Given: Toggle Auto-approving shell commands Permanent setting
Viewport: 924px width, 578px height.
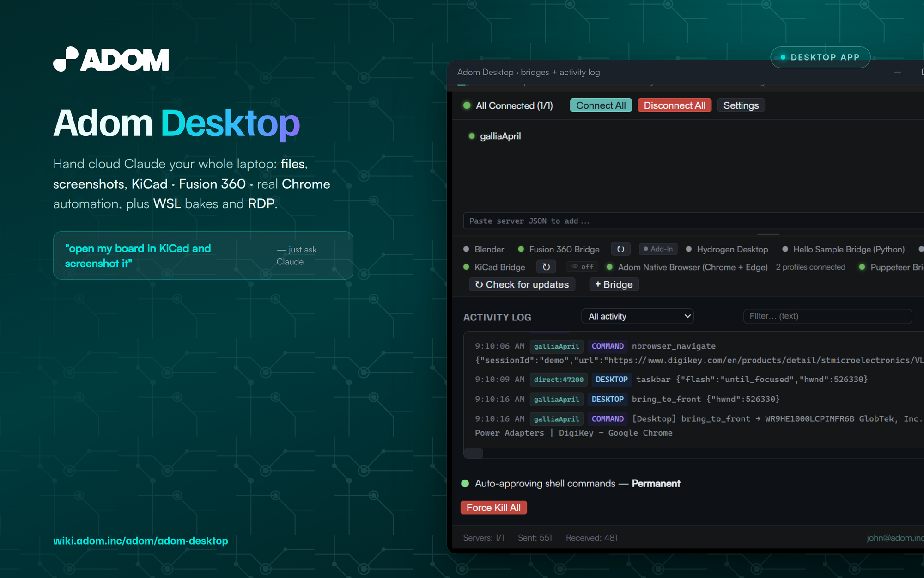Looking at the screenshot, I should click(656, 484).
